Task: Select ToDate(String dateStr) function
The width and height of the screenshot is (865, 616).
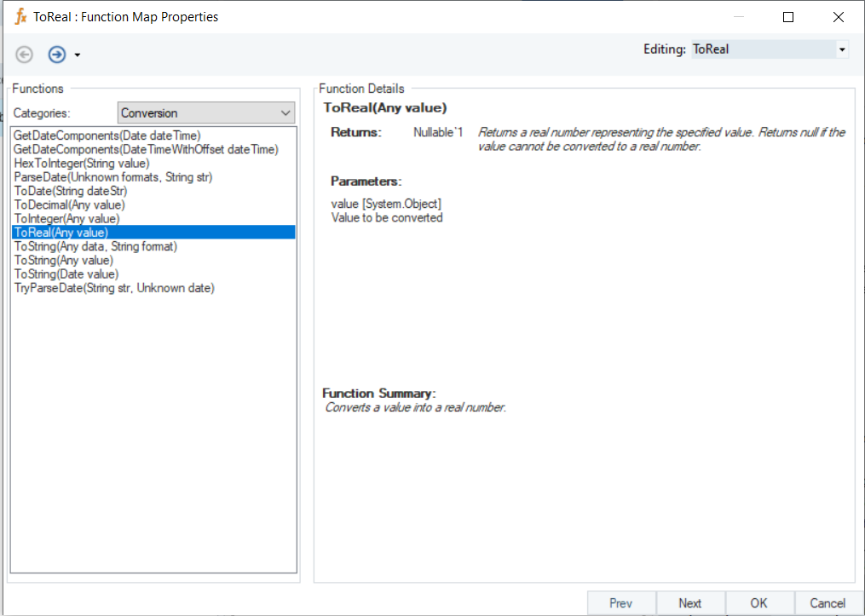Action: coord(71,191)
